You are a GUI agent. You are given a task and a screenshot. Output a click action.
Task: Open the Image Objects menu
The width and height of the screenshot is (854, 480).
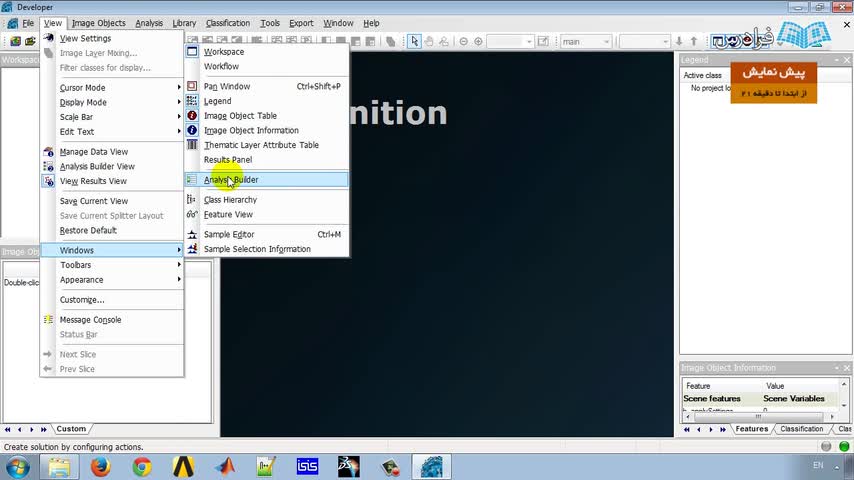(99, 23)
